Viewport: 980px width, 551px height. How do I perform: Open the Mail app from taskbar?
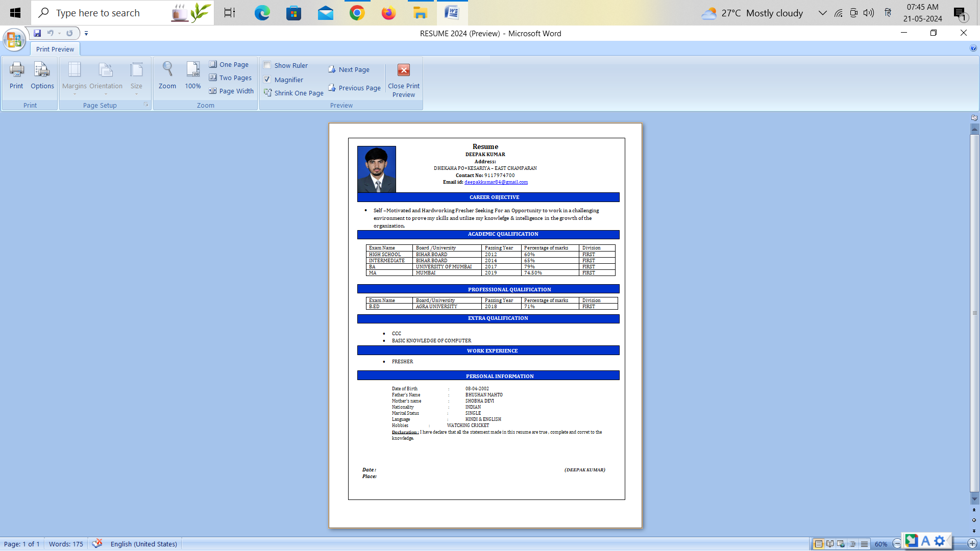pyautogui.click(x=325, y=13)
